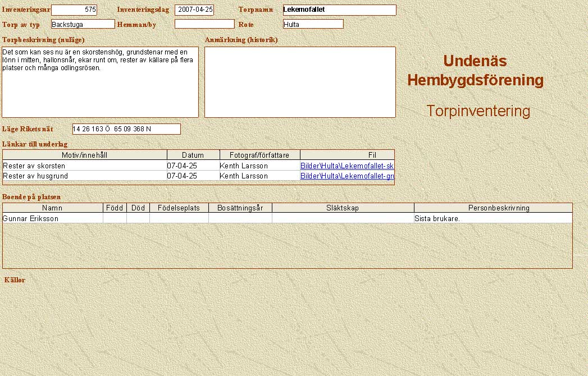Click the Bosättningsår column header

point(240,208)
